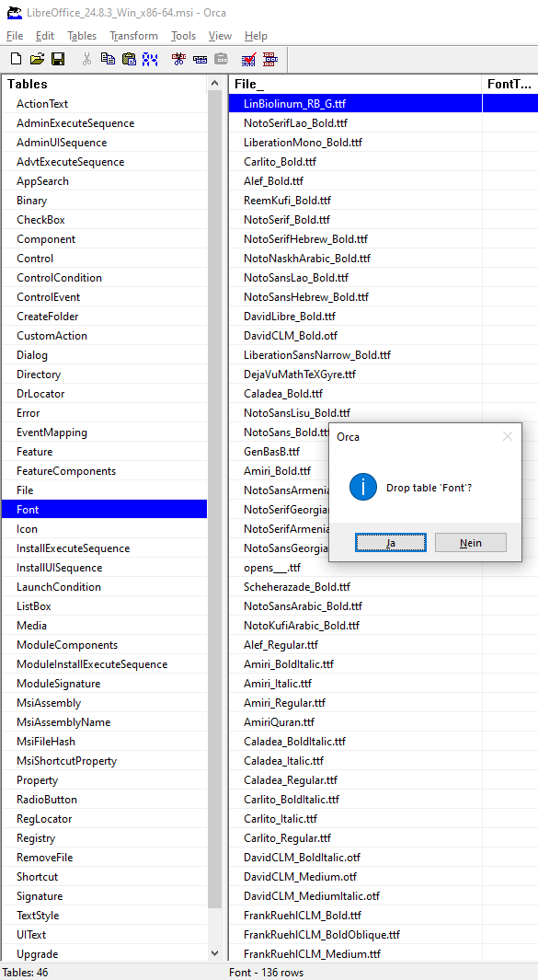Select the Icon table

[104, 529]
